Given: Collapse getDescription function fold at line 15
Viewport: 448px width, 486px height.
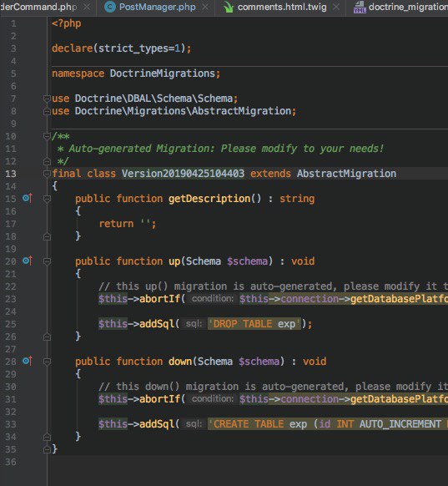Looking at the screenshot, I should tap(47, 199).
